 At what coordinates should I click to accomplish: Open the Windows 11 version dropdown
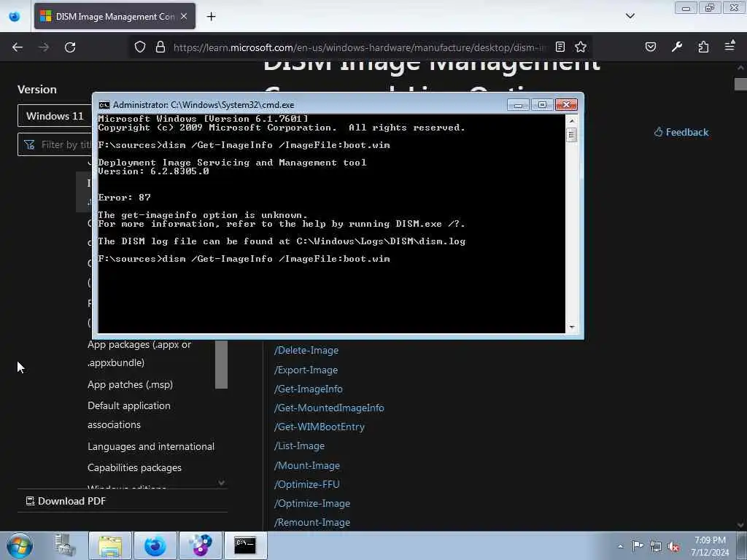55,116
